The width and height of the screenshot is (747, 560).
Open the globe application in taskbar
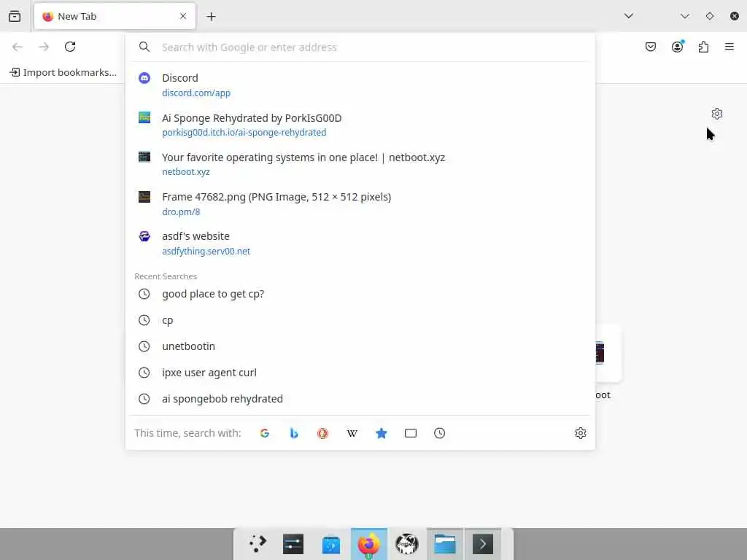point(407,544)
